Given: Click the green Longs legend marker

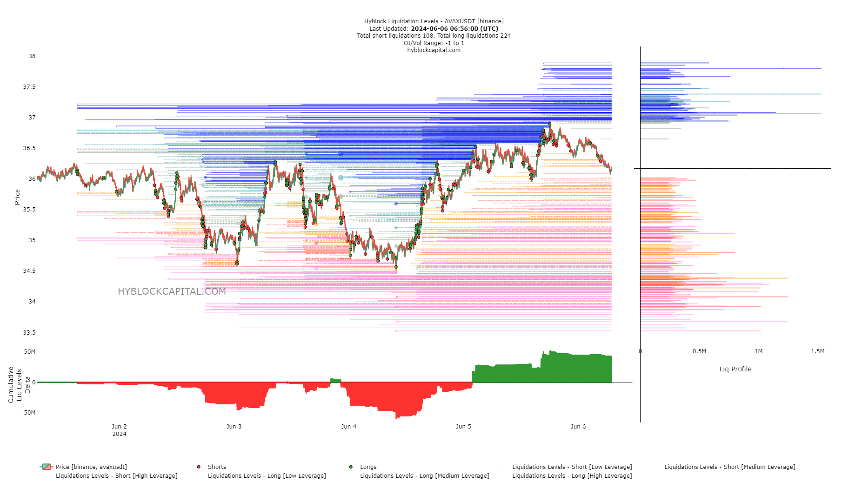Looking at the screenshot, I should click(351, 467).
